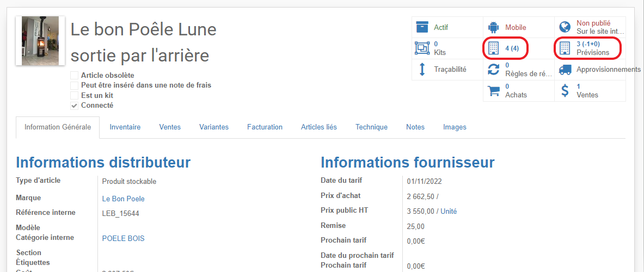
Task: Click the Mobile button label
Action: pyautogui.click(x=516, y=28)
